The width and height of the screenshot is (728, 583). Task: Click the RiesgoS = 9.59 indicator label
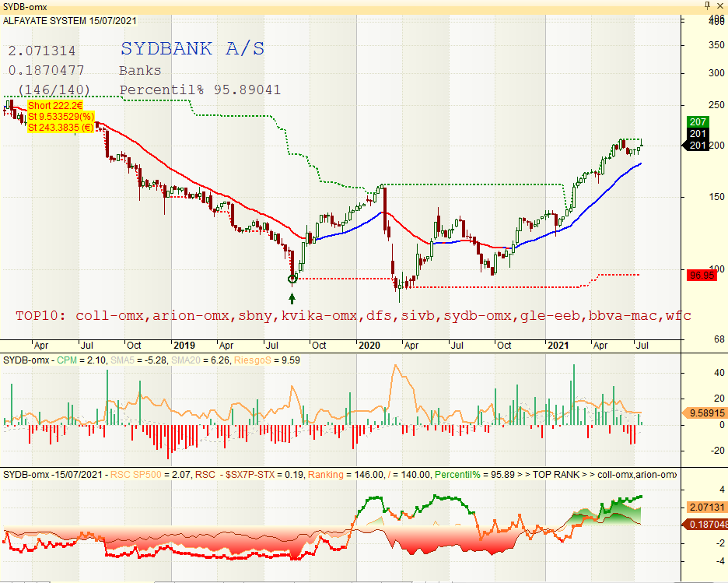(267, 360)
